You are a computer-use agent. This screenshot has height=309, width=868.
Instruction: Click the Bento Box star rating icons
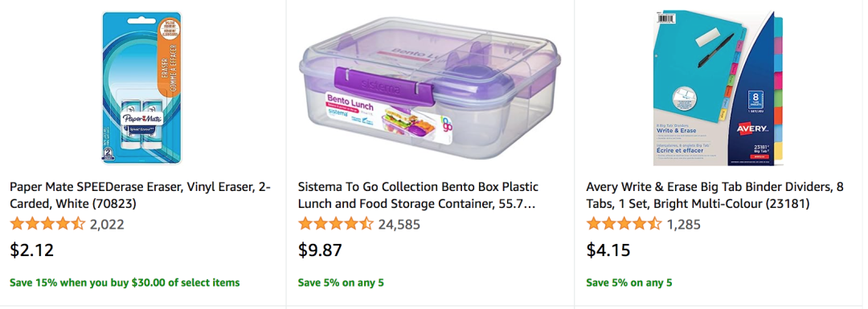point(336,224)
